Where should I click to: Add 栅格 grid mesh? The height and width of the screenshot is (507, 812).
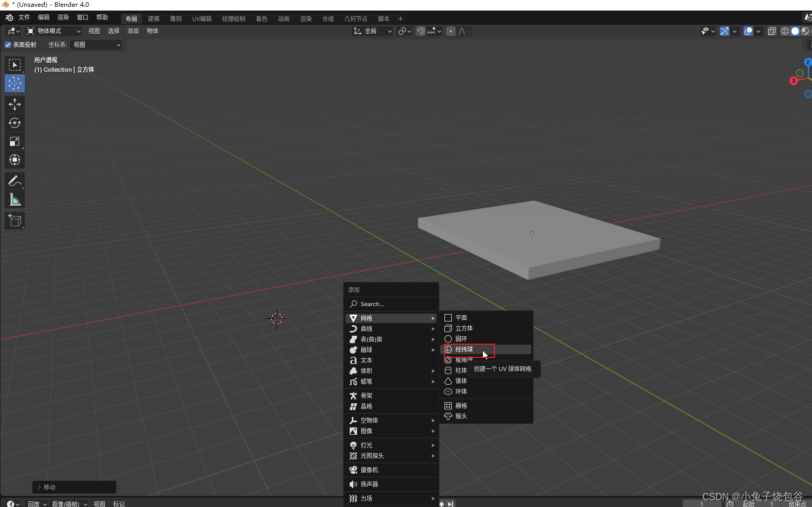(486, 406)
